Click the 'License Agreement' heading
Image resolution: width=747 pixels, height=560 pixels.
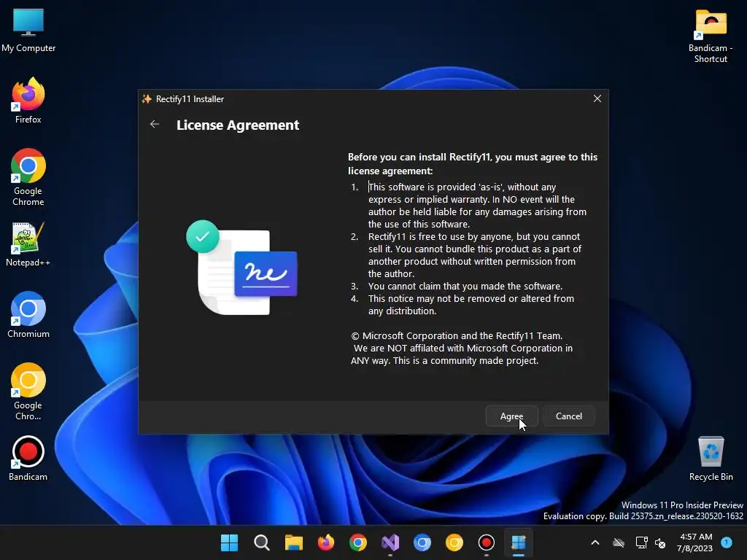click(238, 125)
